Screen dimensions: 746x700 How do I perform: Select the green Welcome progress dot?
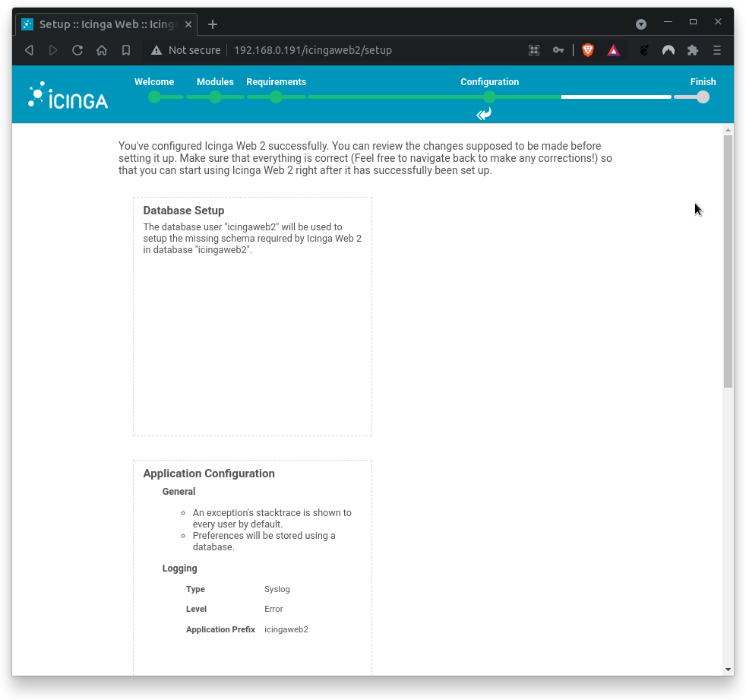click(x=155, y=97)
